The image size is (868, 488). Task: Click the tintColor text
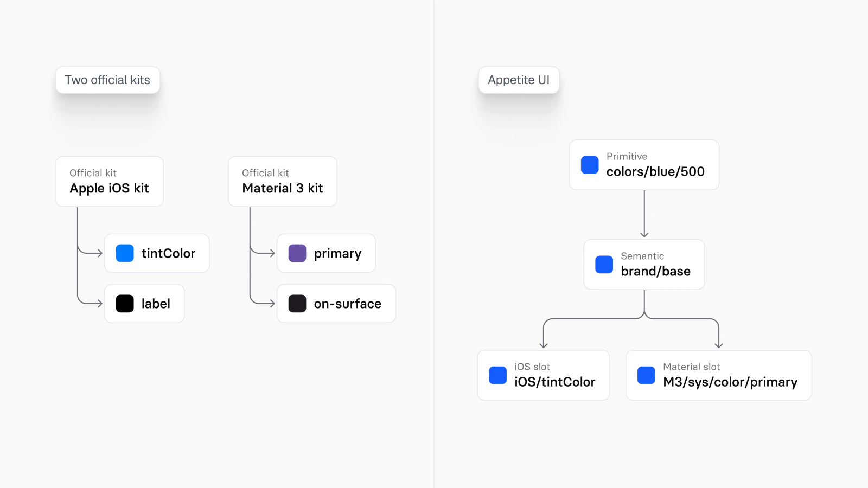168,253
